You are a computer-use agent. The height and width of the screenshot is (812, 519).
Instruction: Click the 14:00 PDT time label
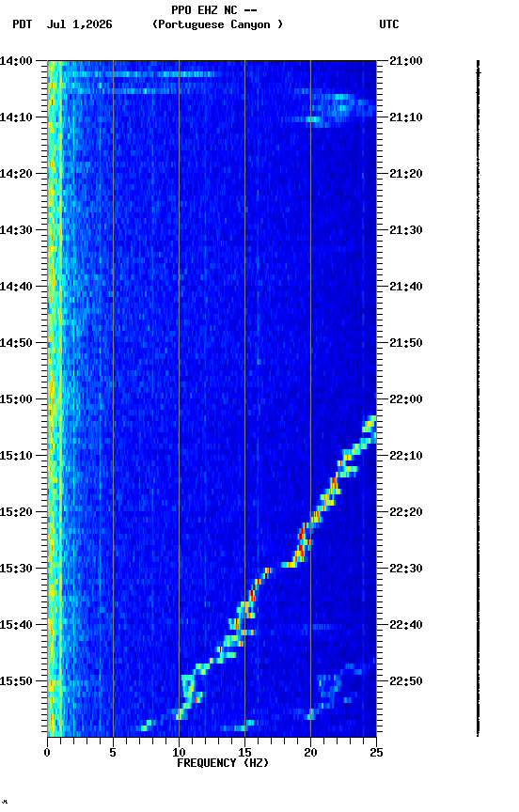click(16, 61)
